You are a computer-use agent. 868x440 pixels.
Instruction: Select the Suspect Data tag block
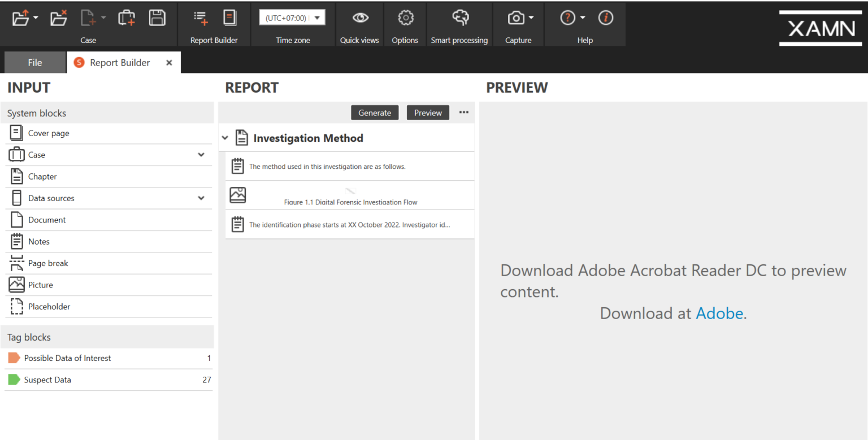(47, 380)
